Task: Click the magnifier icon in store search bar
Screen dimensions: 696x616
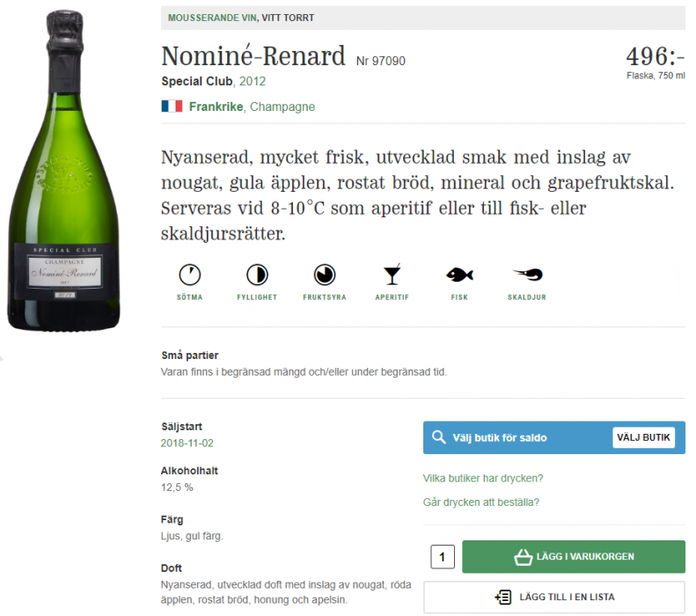Action: (438, 437)
